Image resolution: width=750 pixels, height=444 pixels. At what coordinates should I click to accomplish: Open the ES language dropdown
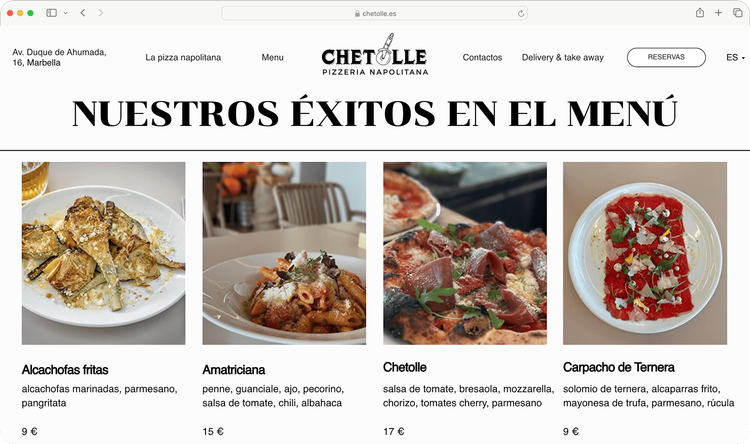pyautogui.click(x=735, y=57)
